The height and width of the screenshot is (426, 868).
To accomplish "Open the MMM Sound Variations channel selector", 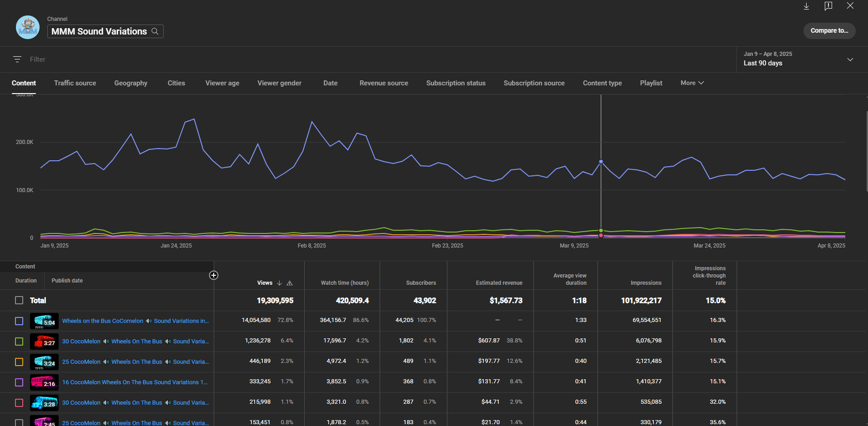I will (105, 31).
